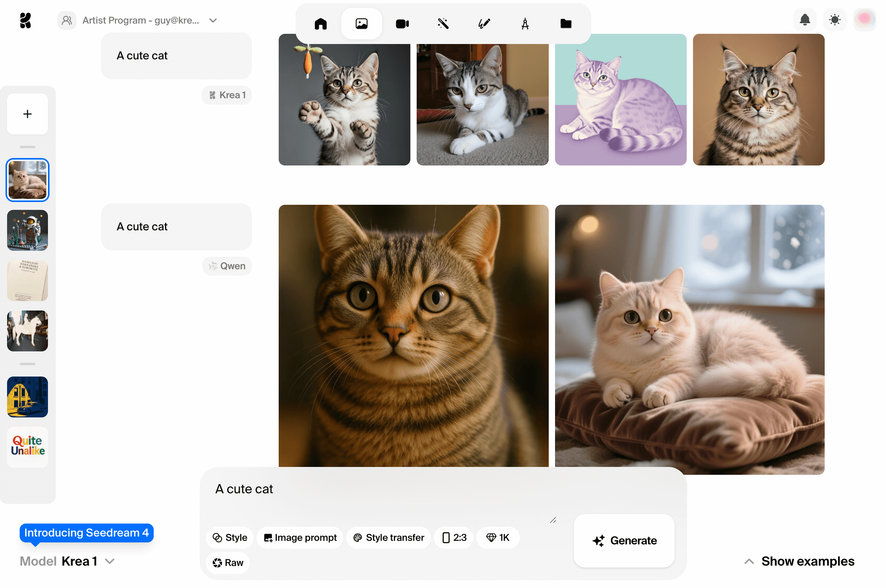Open the Assets folder icon
This screenshot has height=588, width=886.
566,24
